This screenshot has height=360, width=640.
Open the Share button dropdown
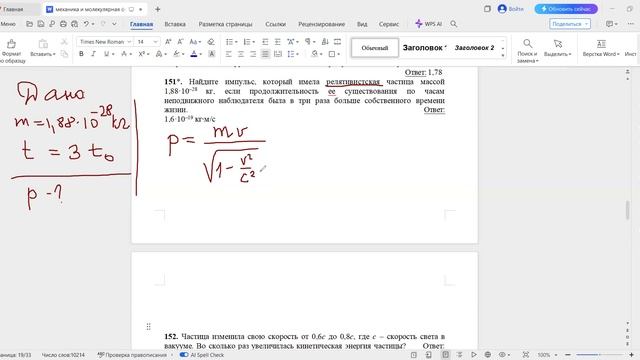[587, 24]
